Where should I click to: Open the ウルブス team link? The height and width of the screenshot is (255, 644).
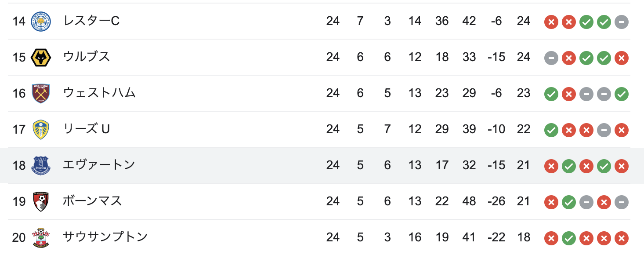click(x=86, y=57)
